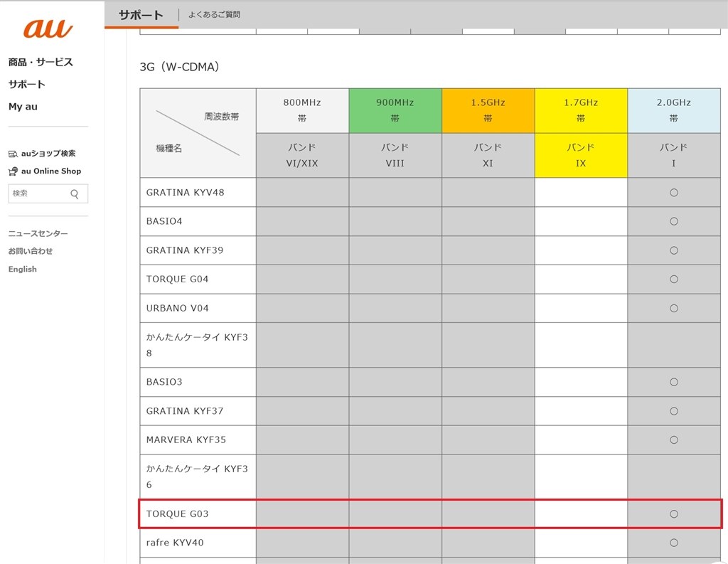Click the 機種名 label
Image resolution: width=728 pixels, height=564 pixels.
click(169, 149)
